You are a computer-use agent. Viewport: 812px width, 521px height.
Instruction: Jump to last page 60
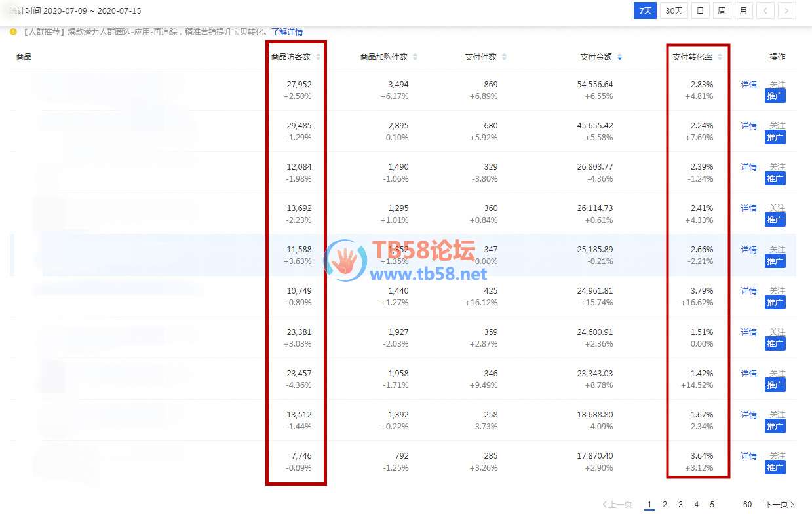(747, 504)
